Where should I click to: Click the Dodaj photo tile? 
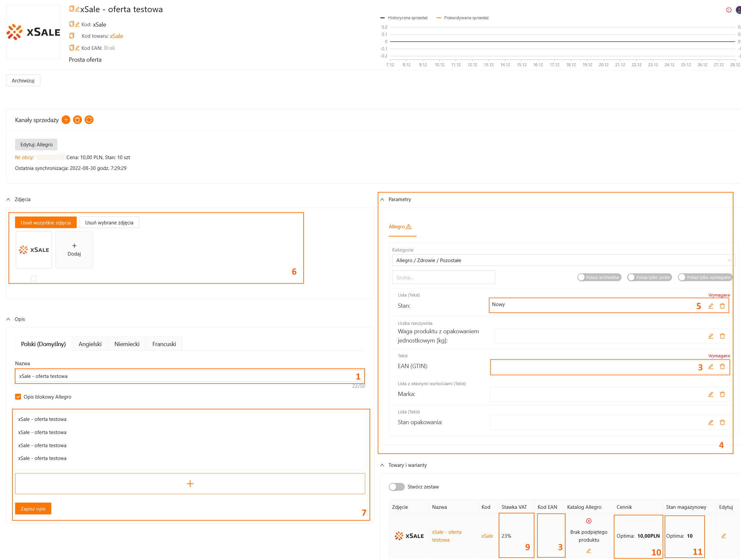click(x=74, y=250)
